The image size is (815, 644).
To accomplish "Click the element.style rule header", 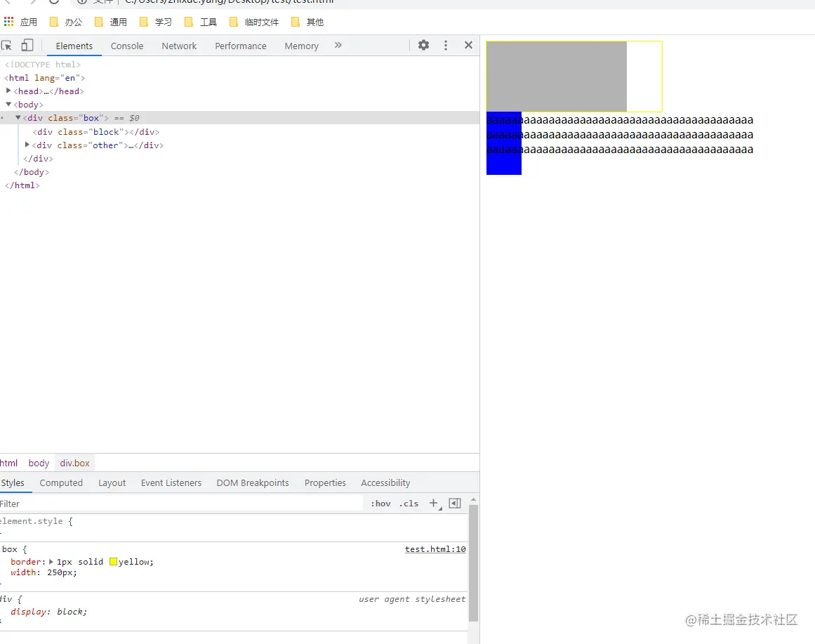I will [x=37, y=521].
